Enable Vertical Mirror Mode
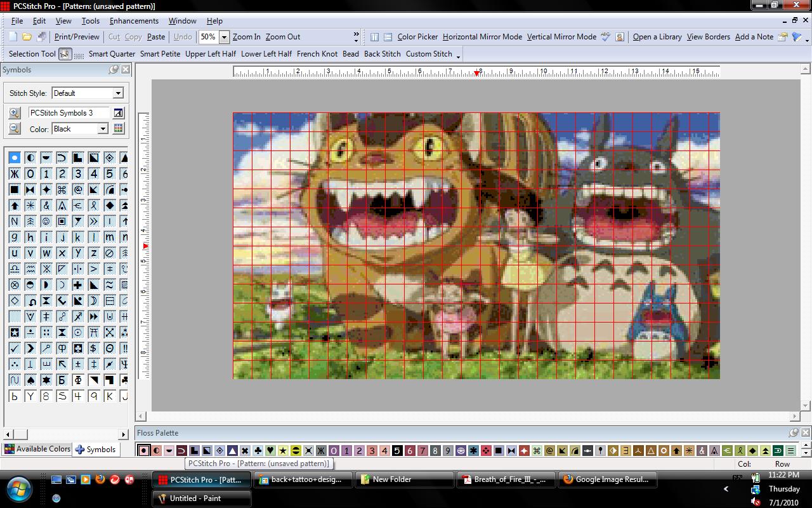 [x=561, y=37]
